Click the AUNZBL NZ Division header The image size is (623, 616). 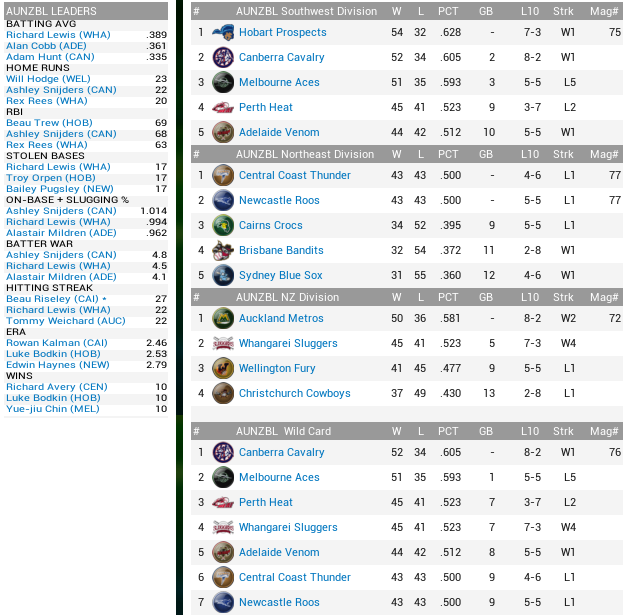pos(287,297)
